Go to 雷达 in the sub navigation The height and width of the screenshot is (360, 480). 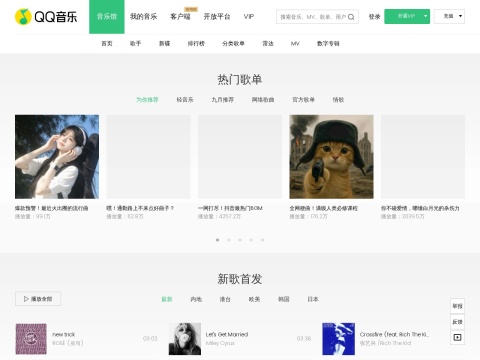[x=268, y=43]
